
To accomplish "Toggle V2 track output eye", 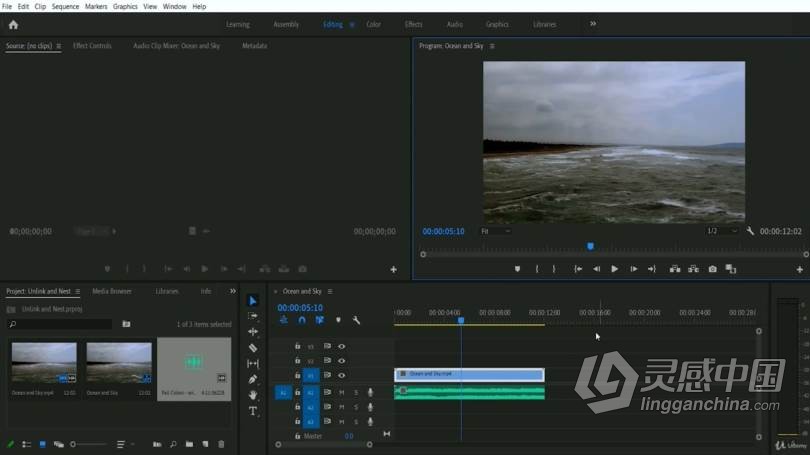I will [341, 360].
